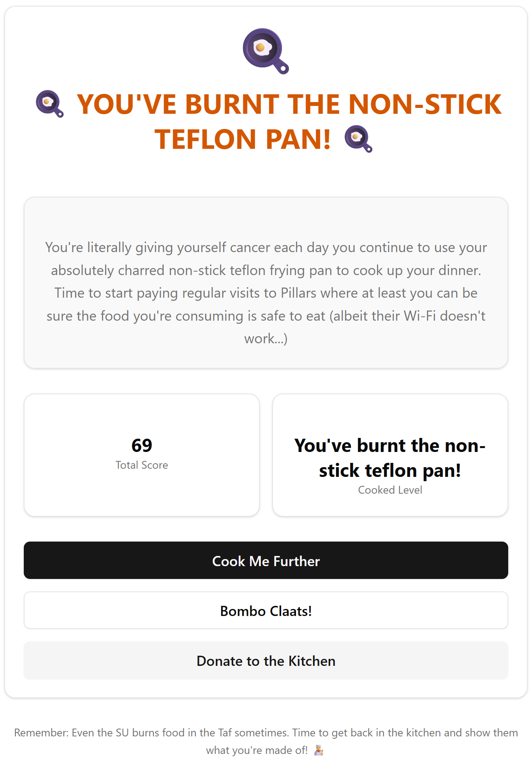Open Donate to the Kitchen
Screen dimensions: 532x773
click(x=266, y=661)
